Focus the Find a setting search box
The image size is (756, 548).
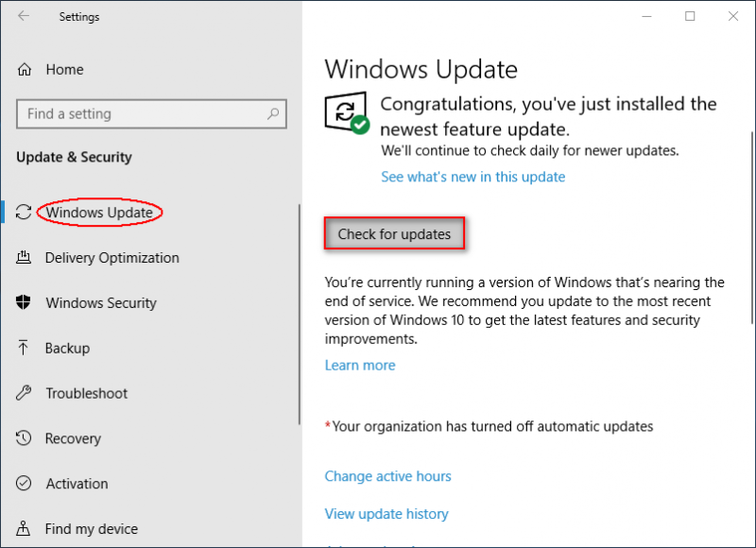pos(151,113)
